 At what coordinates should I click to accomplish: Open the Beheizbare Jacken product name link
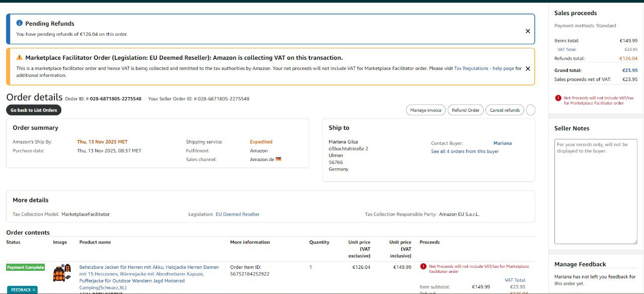tap(149, 267)
